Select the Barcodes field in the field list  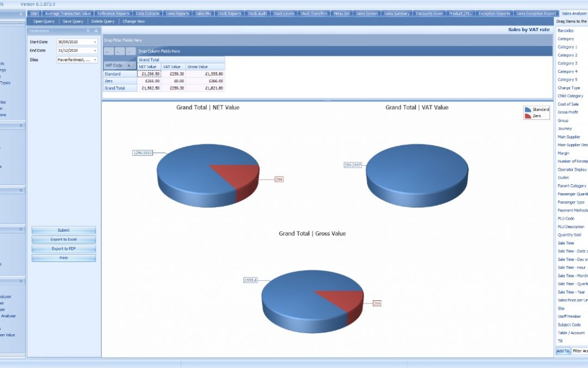(565, 30)
